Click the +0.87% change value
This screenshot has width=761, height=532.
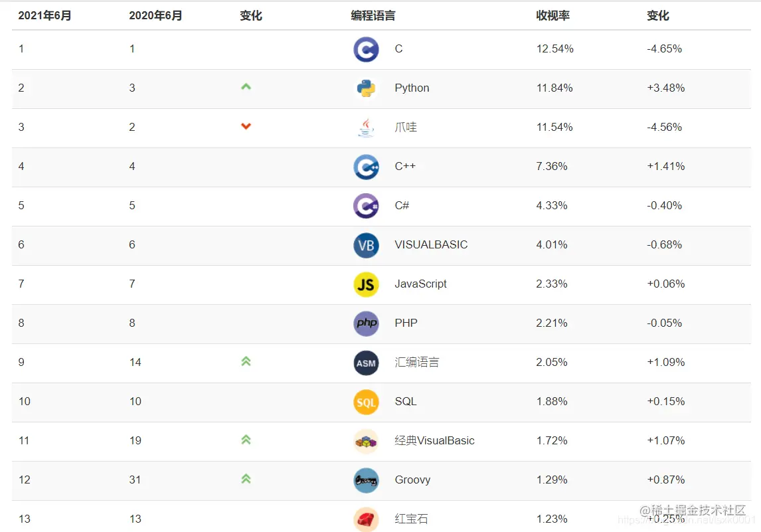(666, 480)
